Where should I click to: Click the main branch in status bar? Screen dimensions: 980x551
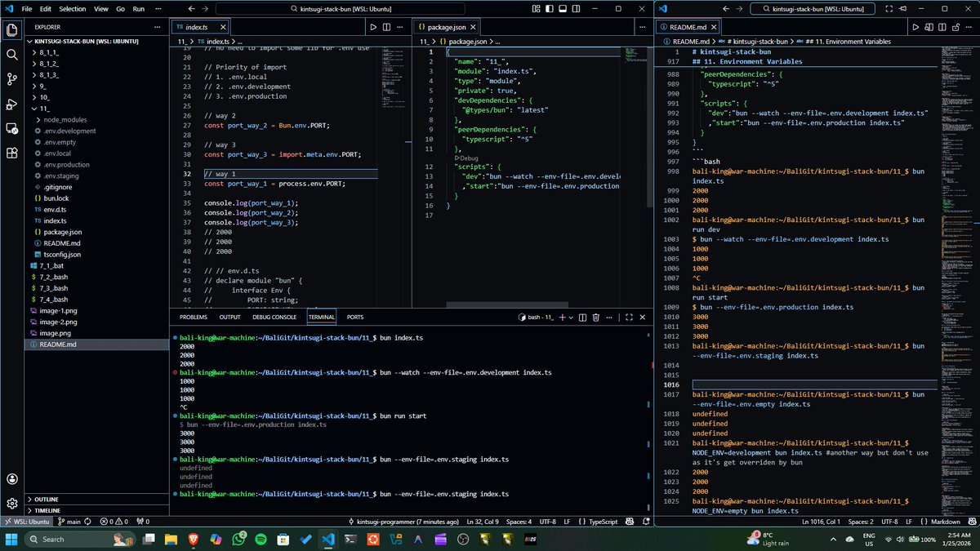69,521
